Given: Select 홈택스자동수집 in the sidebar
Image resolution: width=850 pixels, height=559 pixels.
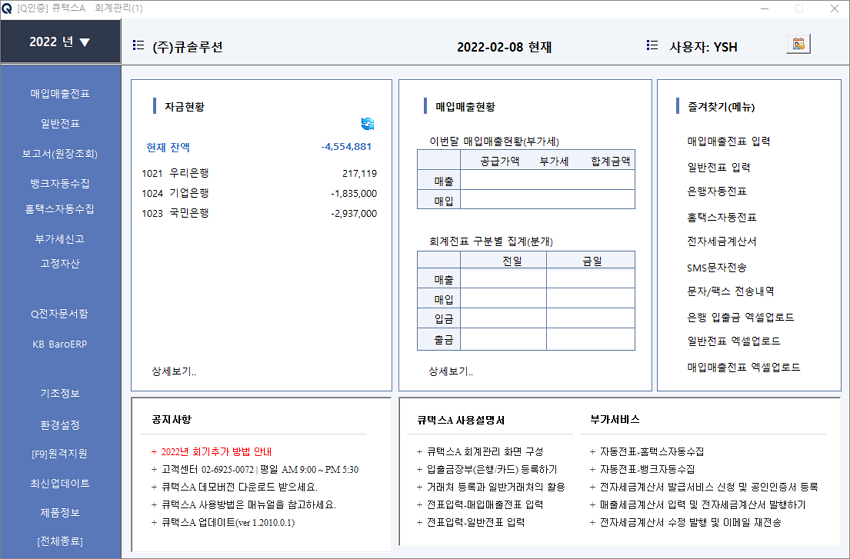Looking at the screenshot, I should tap(60, 209).
